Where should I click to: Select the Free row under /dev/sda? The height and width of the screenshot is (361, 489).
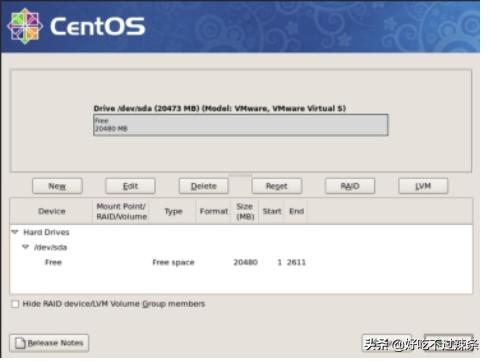click(241, 262)
